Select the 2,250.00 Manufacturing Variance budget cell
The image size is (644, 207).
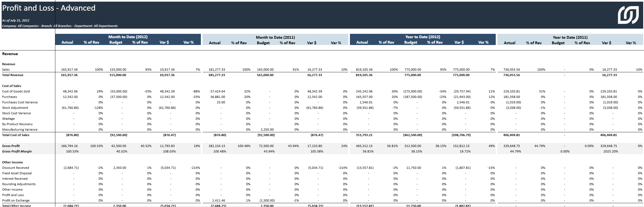click(x=265, y=130)
